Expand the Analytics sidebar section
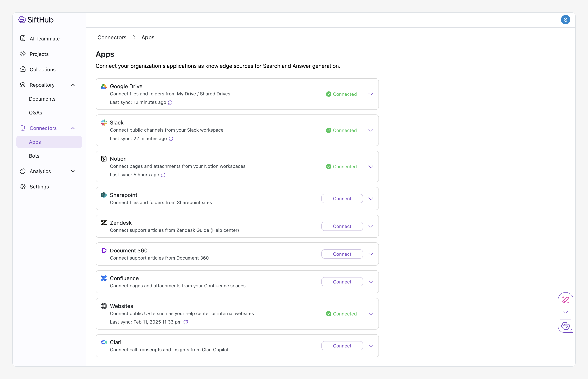 (73, 171)
